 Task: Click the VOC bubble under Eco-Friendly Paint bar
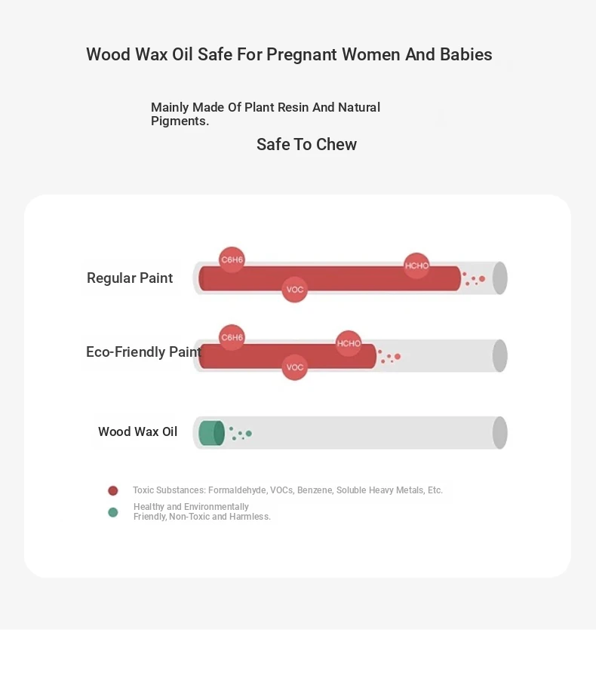294,367
